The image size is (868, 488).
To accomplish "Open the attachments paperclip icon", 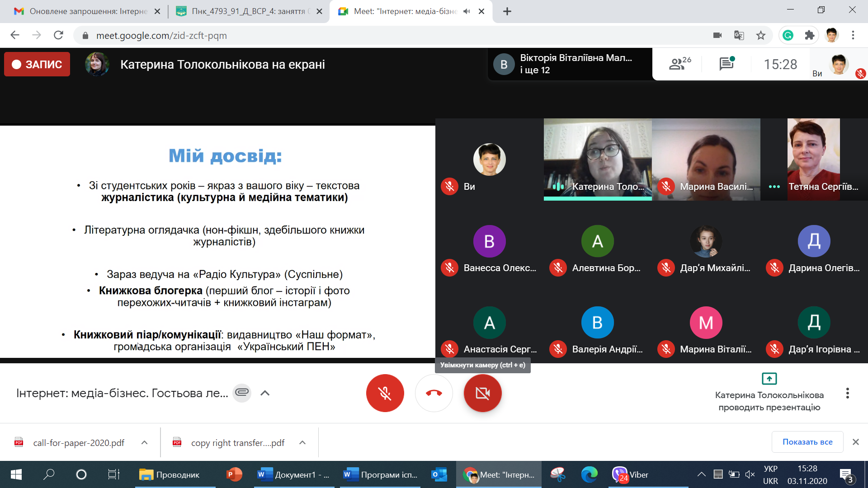I will (x=242, y=392).
